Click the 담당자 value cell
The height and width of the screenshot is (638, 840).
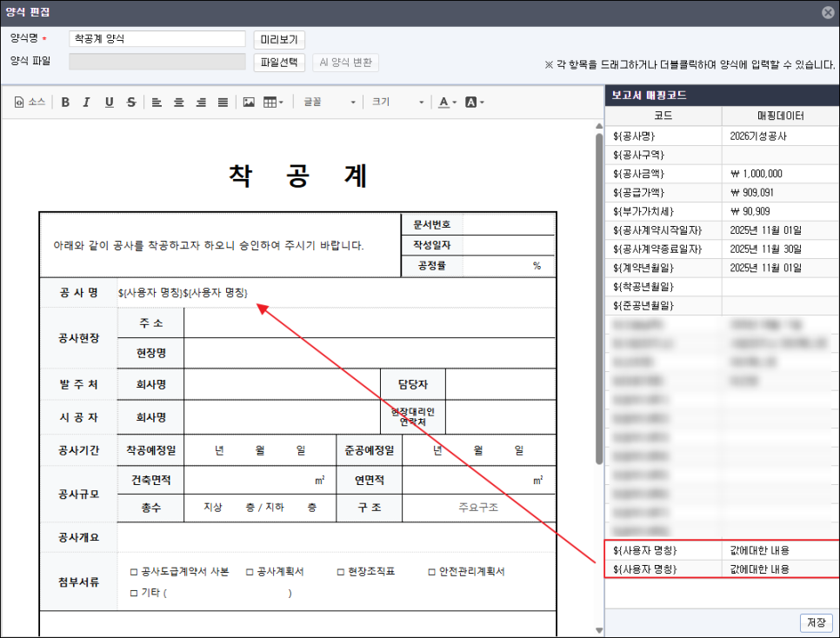[x=500, y=384]
